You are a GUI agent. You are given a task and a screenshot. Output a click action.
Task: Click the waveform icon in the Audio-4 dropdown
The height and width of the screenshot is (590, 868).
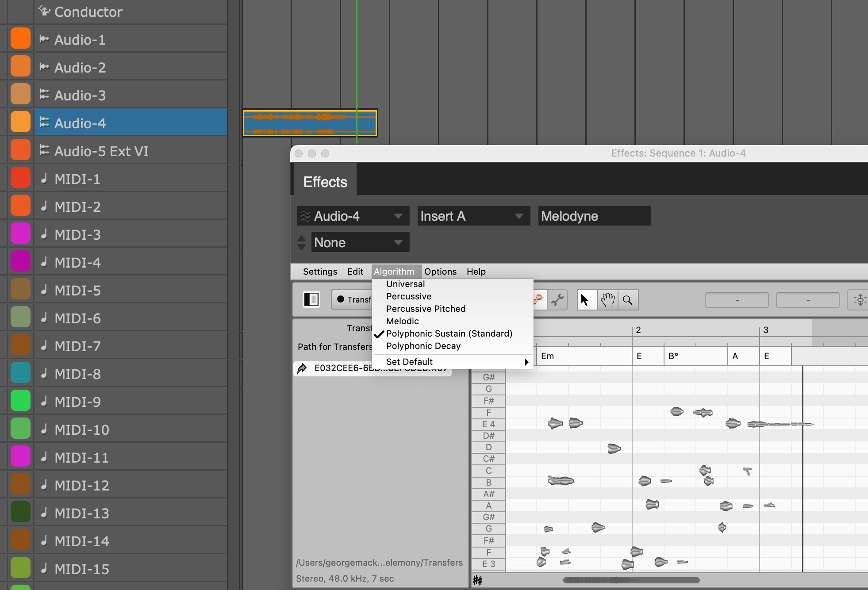pyautogui.click(x=305, y=216)
